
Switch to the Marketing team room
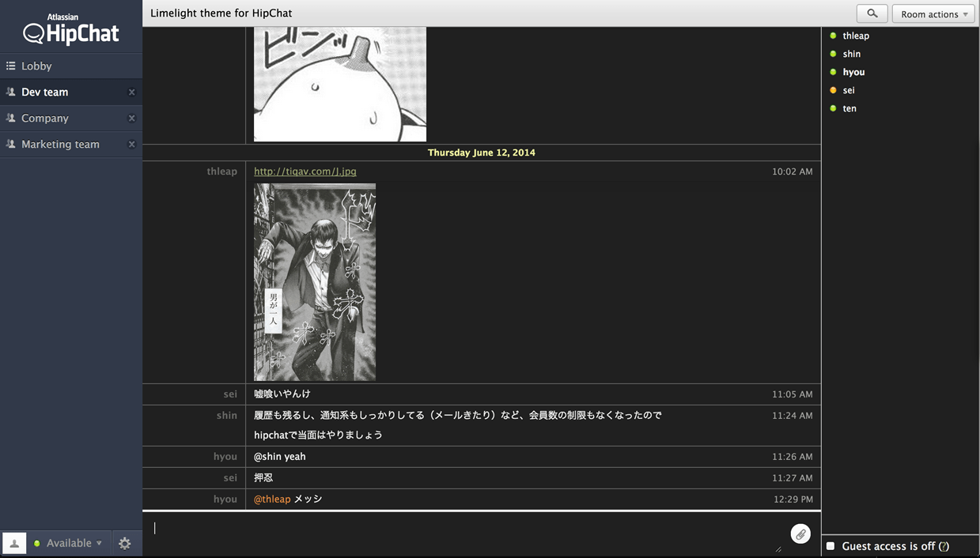click(60, 144)
